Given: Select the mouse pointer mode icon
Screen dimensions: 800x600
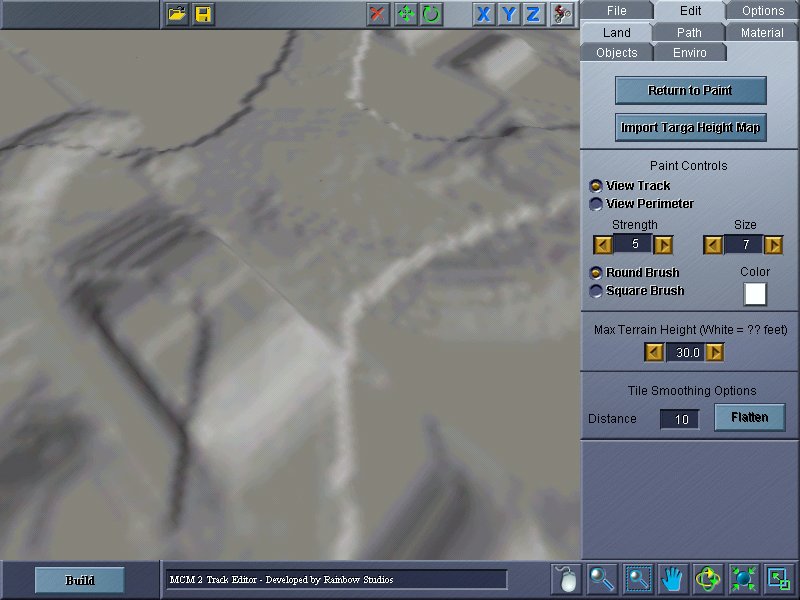Looking at the screenshot, I should 567,579.
